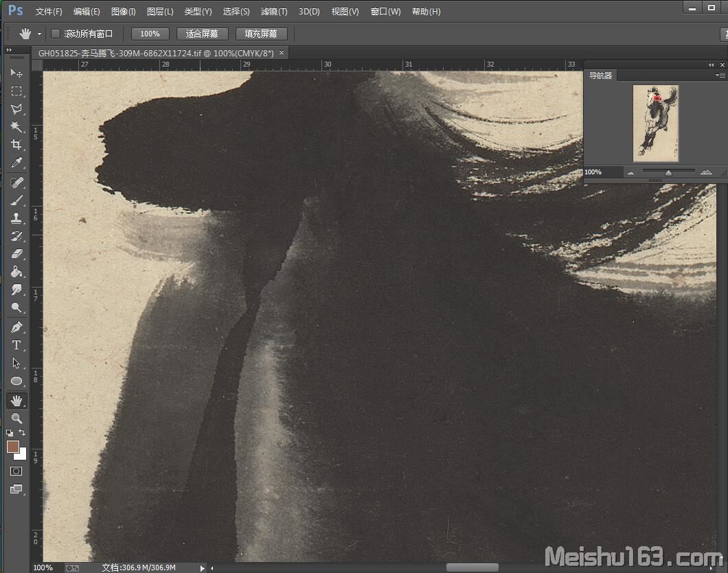Close the Navigator panel
728x573 pixels.
pyautogui.click(x=723, y=65)
